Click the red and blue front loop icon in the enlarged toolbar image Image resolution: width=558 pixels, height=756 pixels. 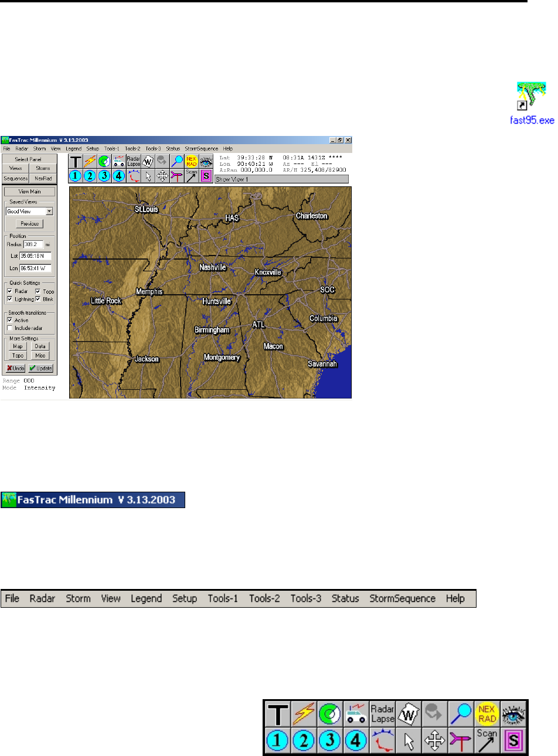coord(383,741)
